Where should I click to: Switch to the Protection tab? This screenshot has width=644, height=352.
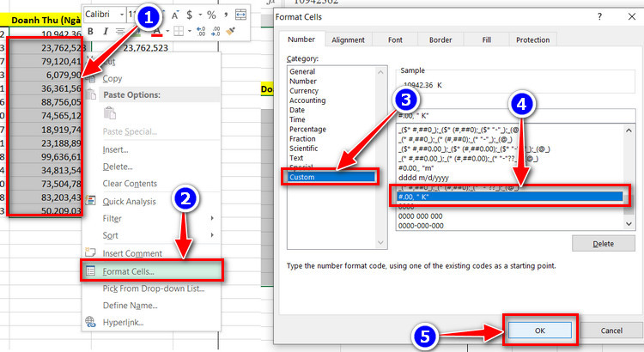pos(532,39)
